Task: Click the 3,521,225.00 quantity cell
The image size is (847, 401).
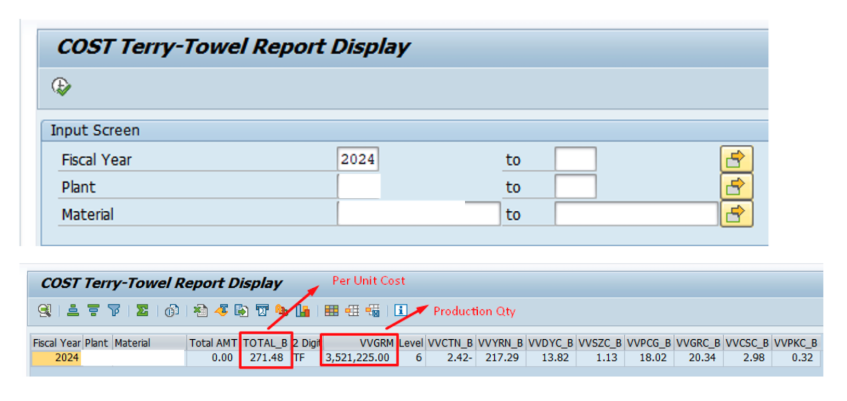Action: click(x=359, y=358)
